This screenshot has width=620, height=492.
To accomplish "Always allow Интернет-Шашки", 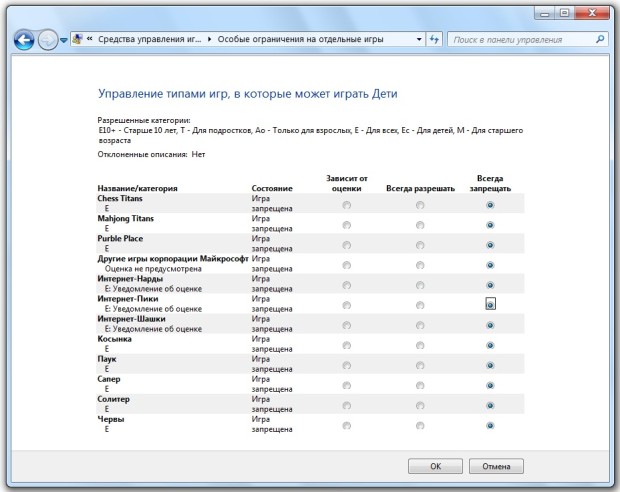I will (x=420, y=325).
